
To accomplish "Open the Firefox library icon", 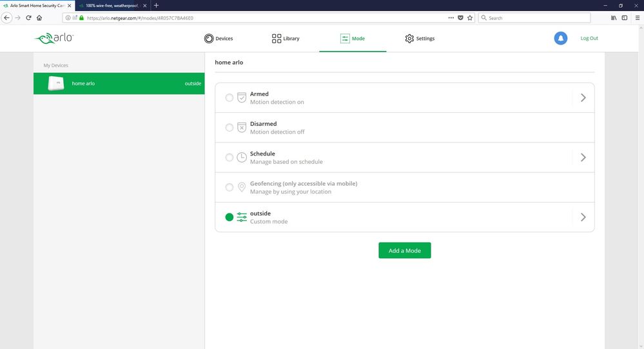I will 614,17.
